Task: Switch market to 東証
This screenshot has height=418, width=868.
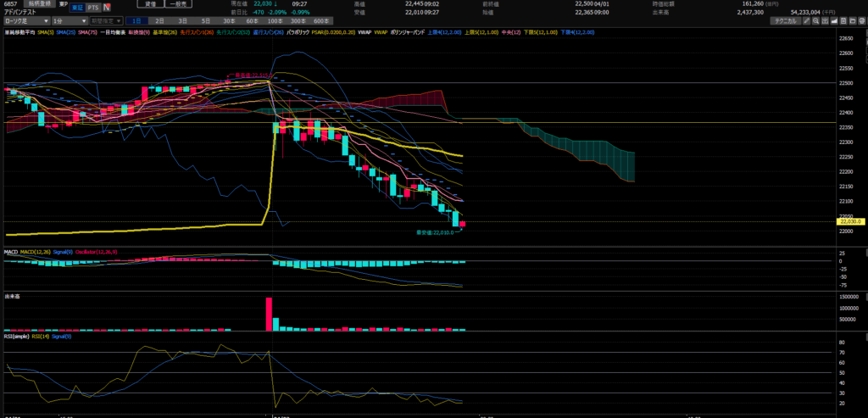Action: coord(76,8)
